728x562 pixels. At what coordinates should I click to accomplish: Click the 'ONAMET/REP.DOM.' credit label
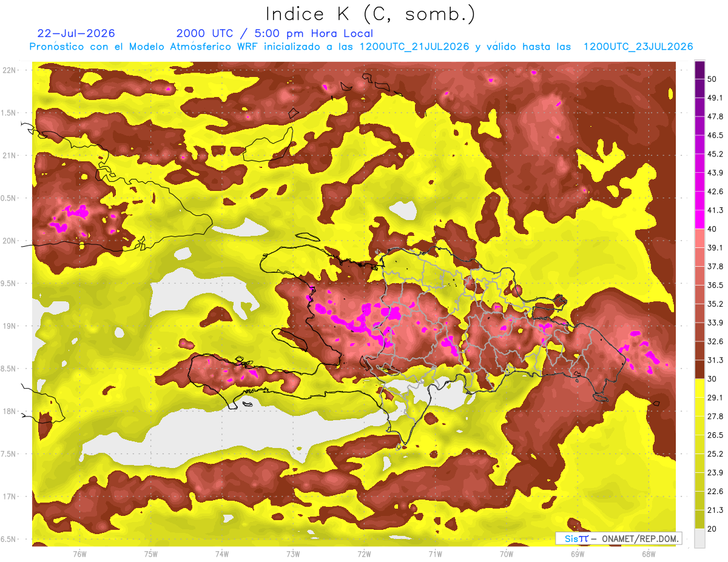click(641, 538)
